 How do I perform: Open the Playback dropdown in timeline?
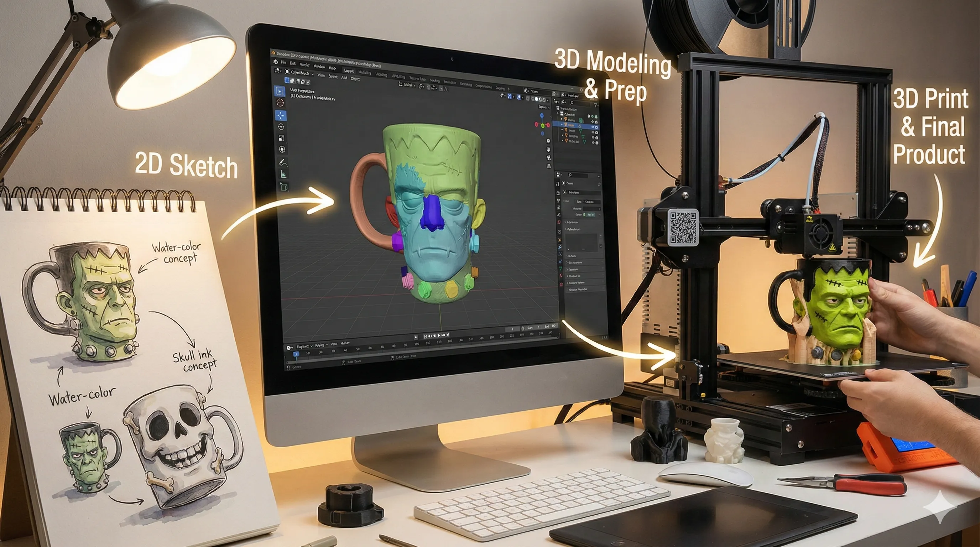[304, 347]
